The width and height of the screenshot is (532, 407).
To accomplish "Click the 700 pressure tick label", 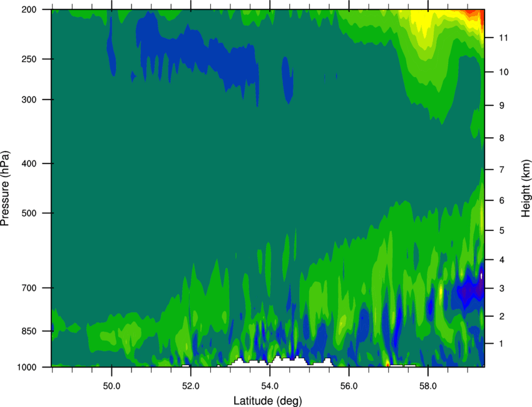I will click(x=29, y=288).
